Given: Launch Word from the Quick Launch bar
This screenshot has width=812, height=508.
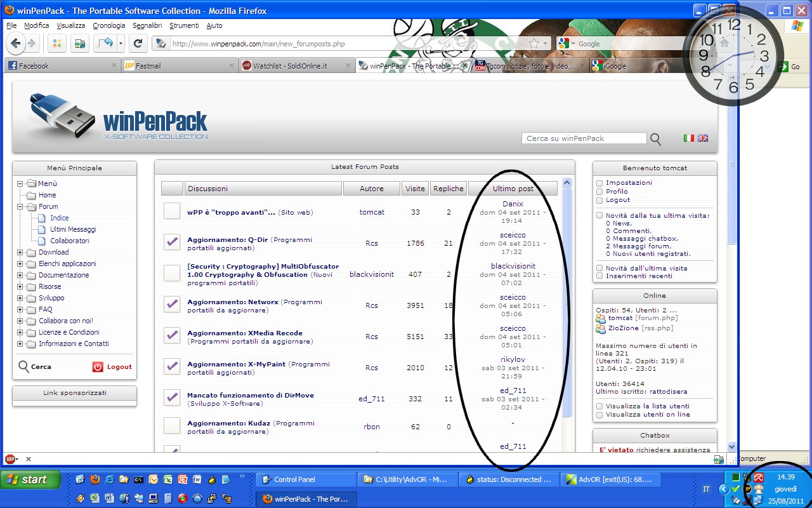Looking at the screenshot, I should point(197,479).
